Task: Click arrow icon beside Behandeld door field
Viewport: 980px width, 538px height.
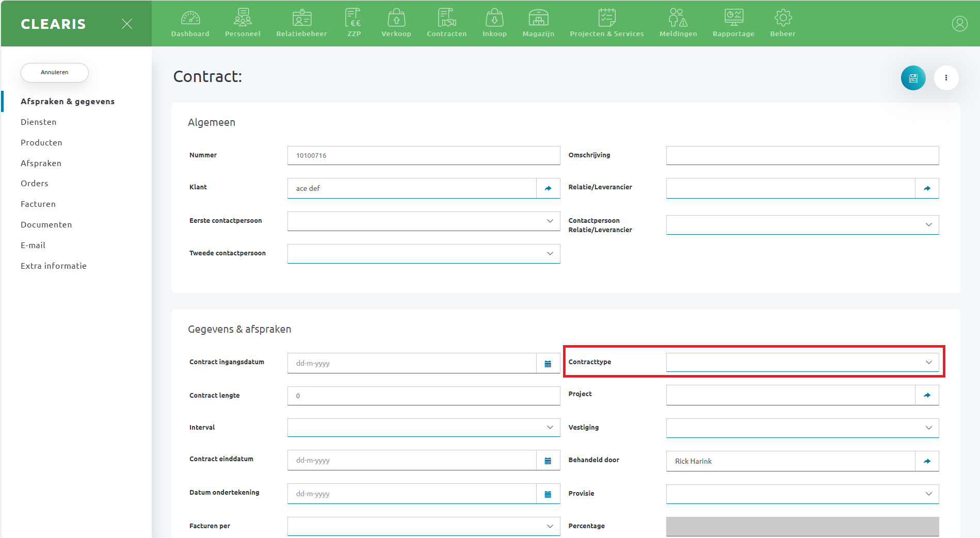Action: click(927, 461)
